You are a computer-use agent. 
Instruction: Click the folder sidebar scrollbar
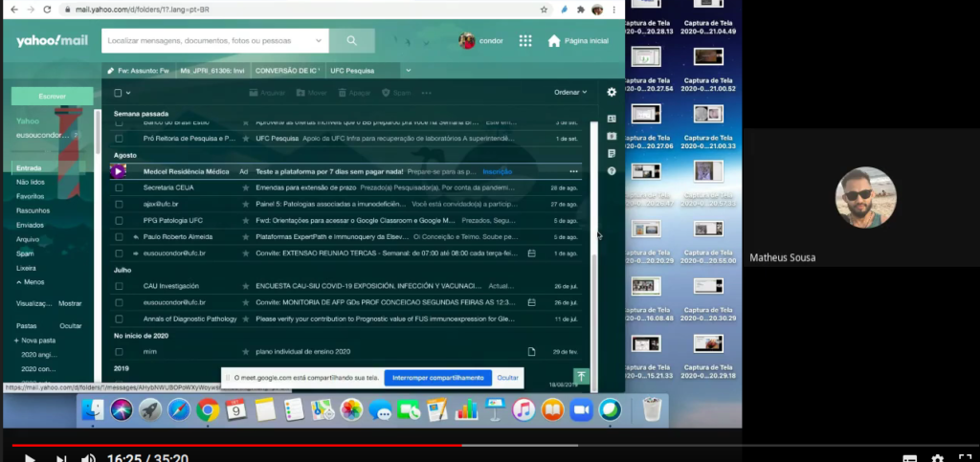click(x=98, y=132)
